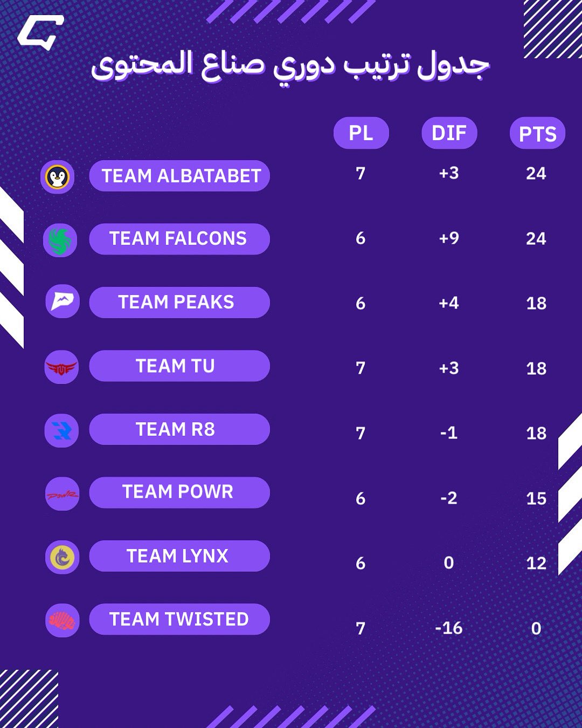Click the PTS column header
Viewport: 582px width, 728px height.
click(537, 133)
